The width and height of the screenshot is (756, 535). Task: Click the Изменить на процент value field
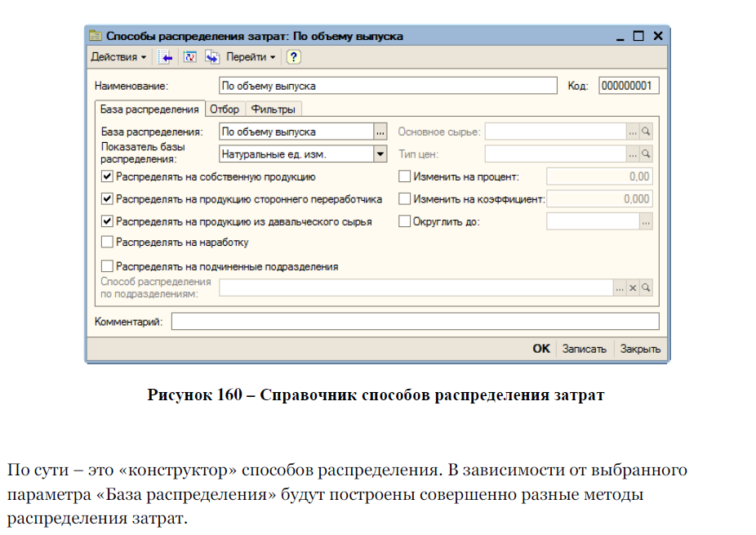pos(599,176)
